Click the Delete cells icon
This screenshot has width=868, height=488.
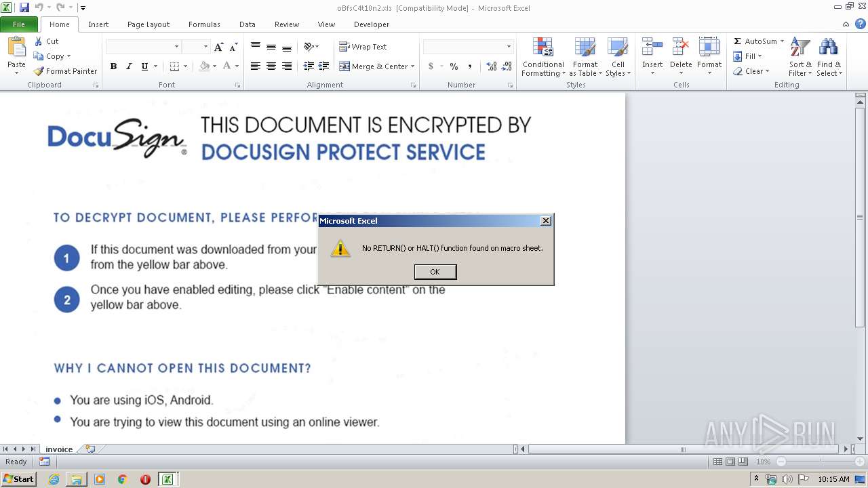point(681,47)
